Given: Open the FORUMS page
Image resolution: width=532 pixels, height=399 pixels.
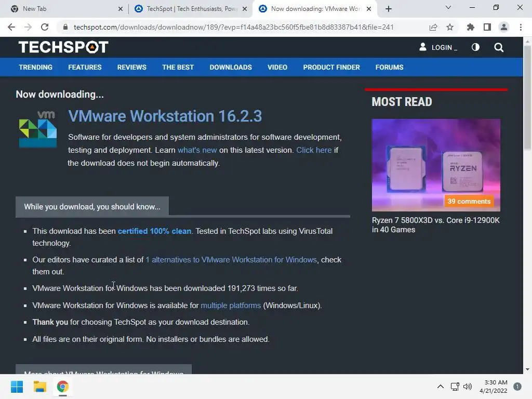Looking at the screenshot, I should (x=389, y=67).
